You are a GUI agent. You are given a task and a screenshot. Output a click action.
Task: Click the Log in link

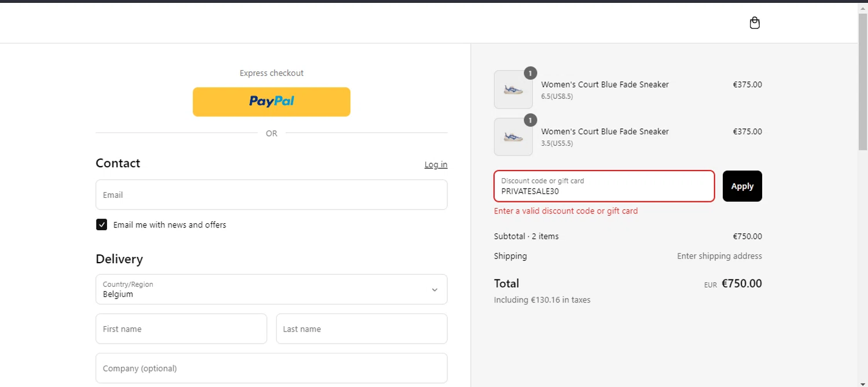click(x=436, y=165)
